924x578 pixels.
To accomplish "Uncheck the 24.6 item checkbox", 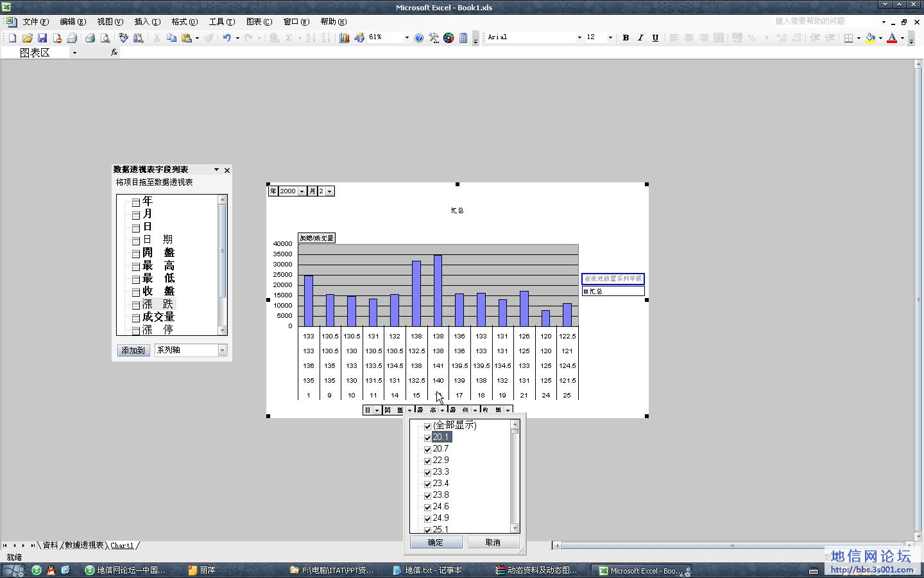I will pos(427,507).
